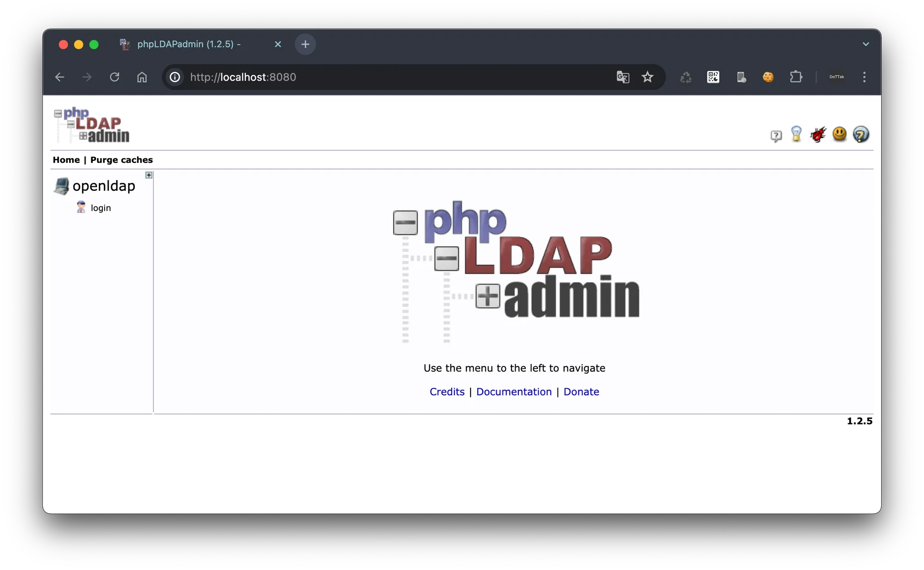The height and width of the screenshot is (570, 924).
Task: Open the browser tab list chevron
Action: tap(865, 44)
